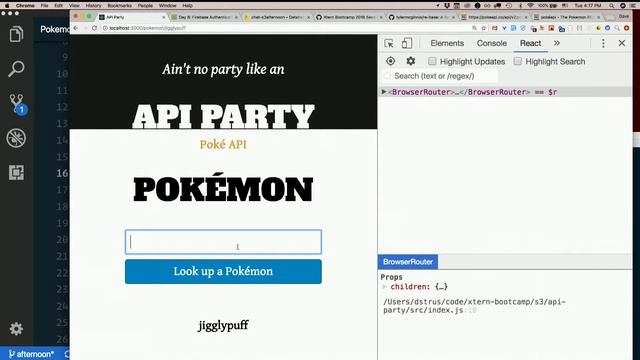Viewport: 640px width, 360px height.
Task: Toggle the DevTools device toolbar icon
Action: [407, 43]
